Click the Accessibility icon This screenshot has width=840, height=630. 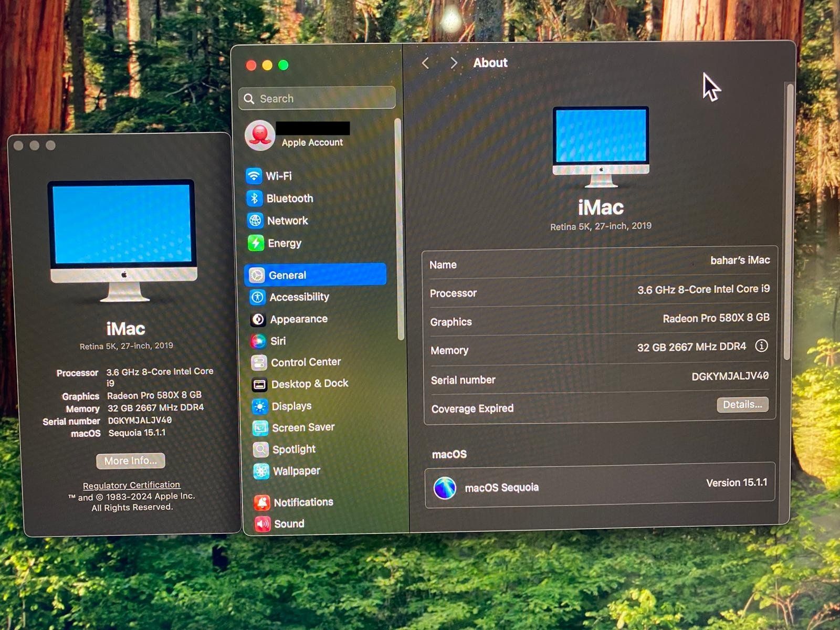coord(257,297)
